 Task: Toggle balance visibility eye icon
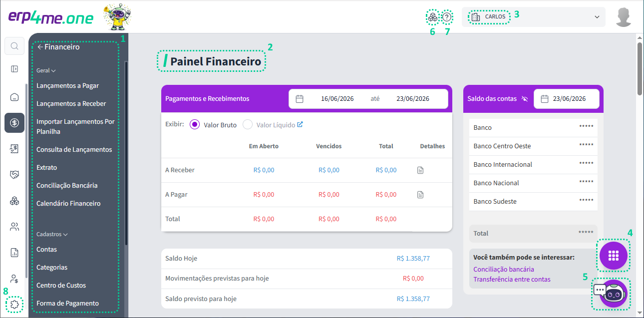click(525, 99)
